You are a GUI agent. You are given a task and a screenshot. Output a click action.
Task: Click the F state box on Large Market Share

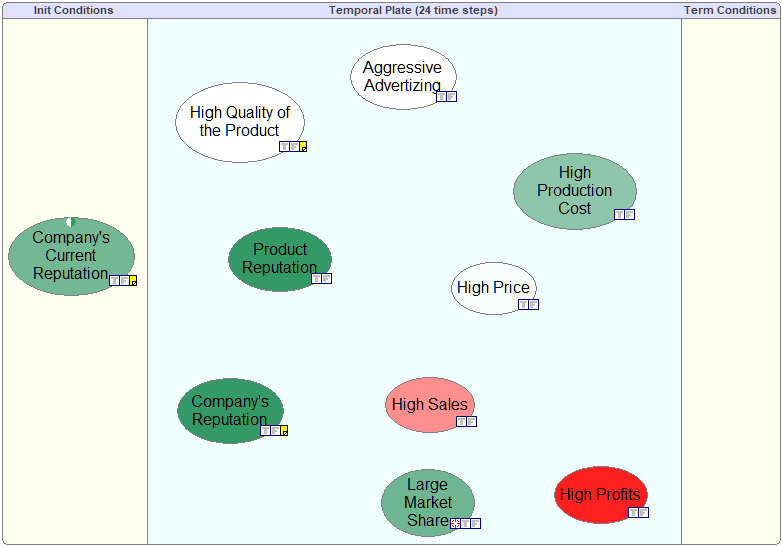(x=475, y=524)
